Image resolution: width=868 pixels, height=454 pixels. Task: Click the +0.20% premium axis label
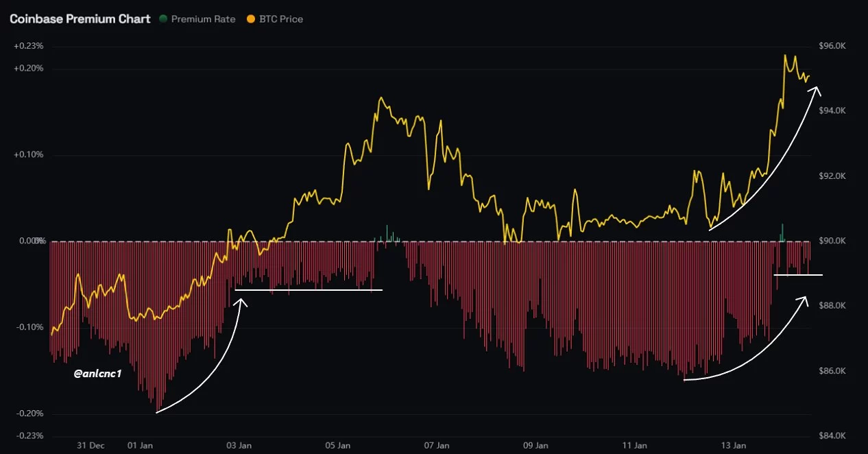28,69
